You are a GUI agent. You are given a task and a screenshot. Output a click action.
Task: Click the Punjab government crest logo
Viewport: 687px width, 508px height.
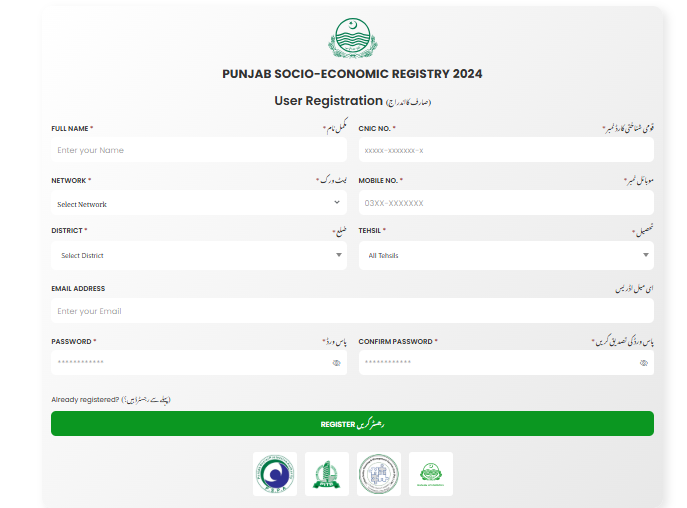353,38
